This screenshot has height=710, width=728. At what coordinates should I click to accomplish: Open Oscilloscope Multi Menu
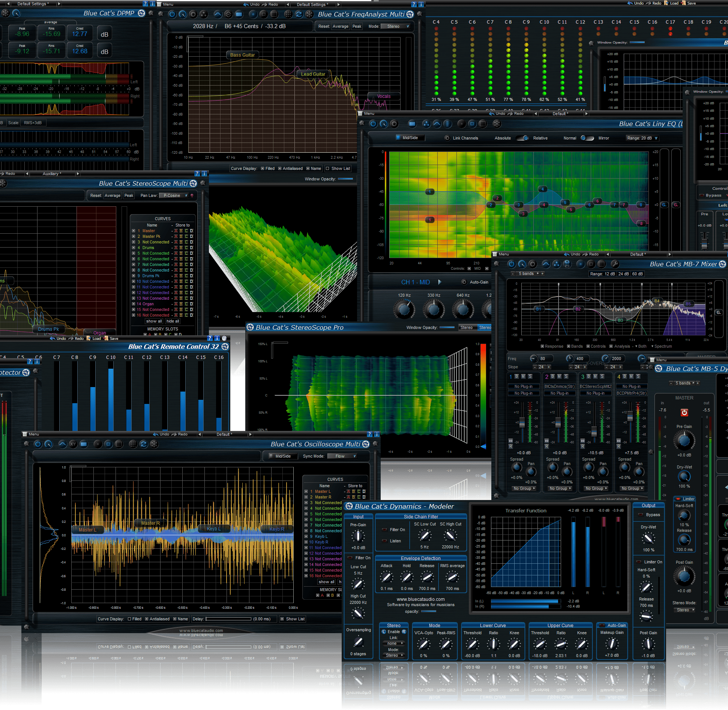coord(31,434)
